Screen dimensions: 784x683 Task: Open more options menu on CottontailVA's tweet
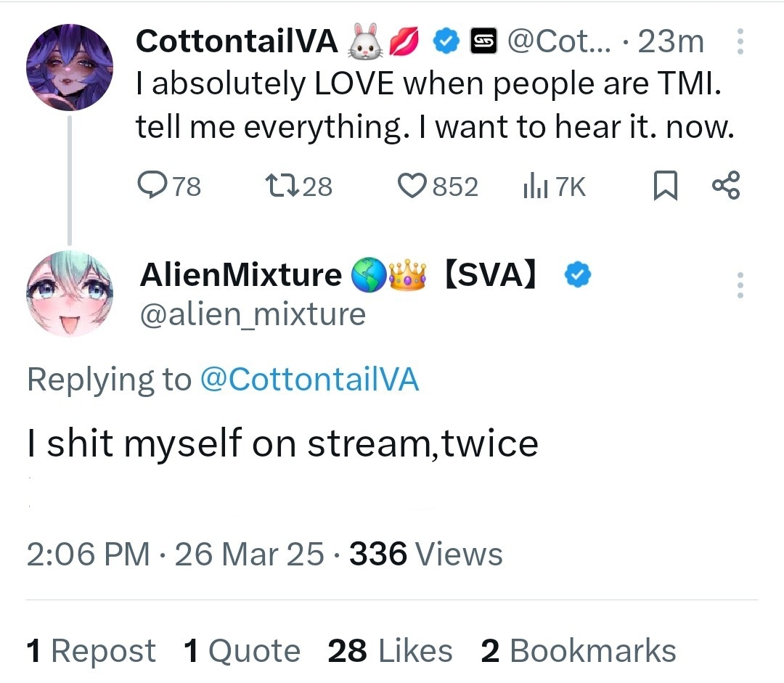point(740,41)
